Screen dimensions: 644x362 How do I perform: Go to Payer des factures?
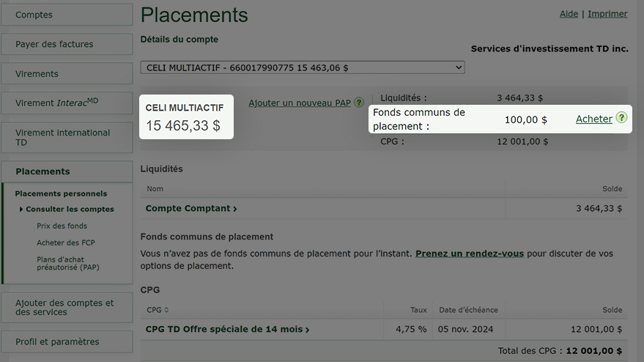(67, 44)
